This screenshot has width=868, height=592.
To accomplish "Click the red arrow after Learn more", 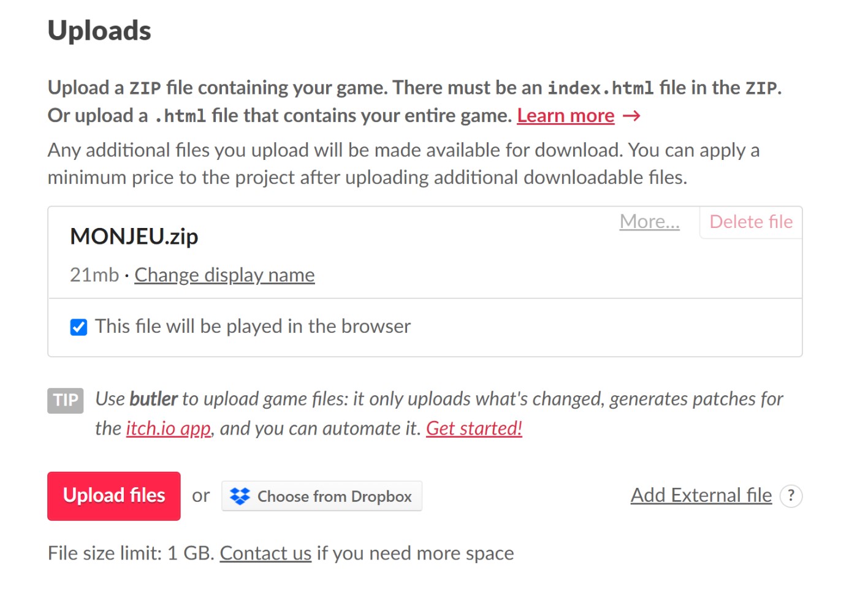I will (x=631, y=116).
